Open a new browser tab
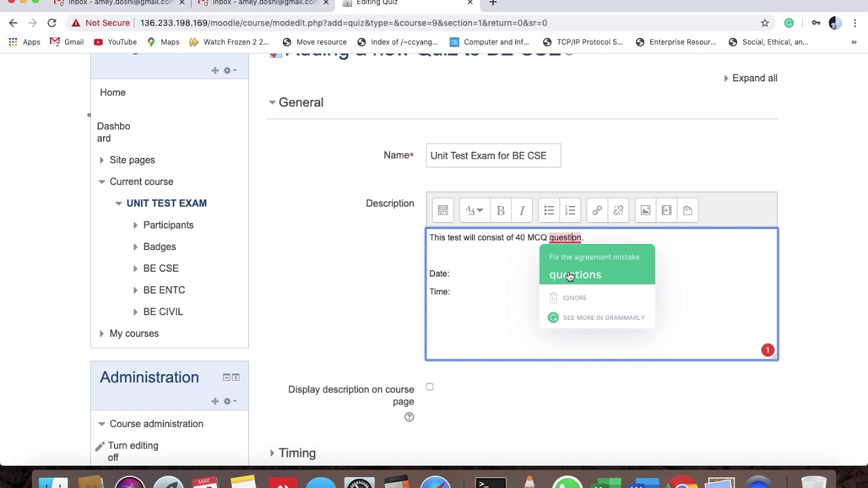 click(x=493, y=3)
